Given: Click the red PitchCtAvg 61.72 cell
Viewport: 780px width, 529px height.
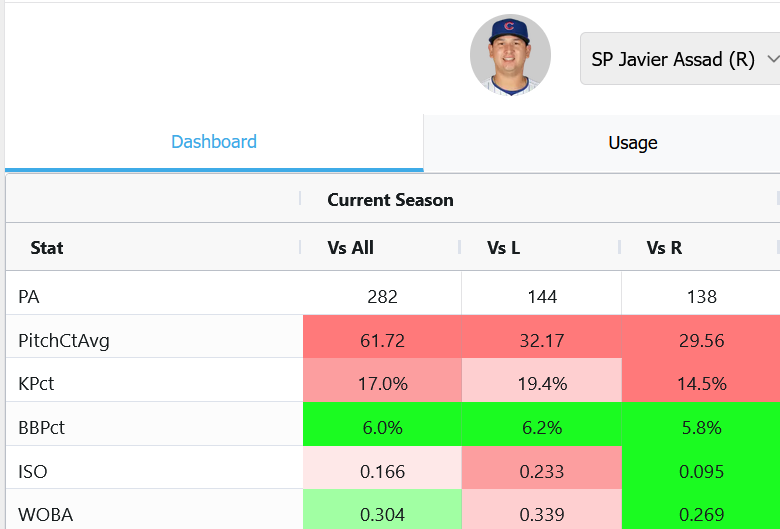Looking at the screenshot, I should [x=382, y=340].
